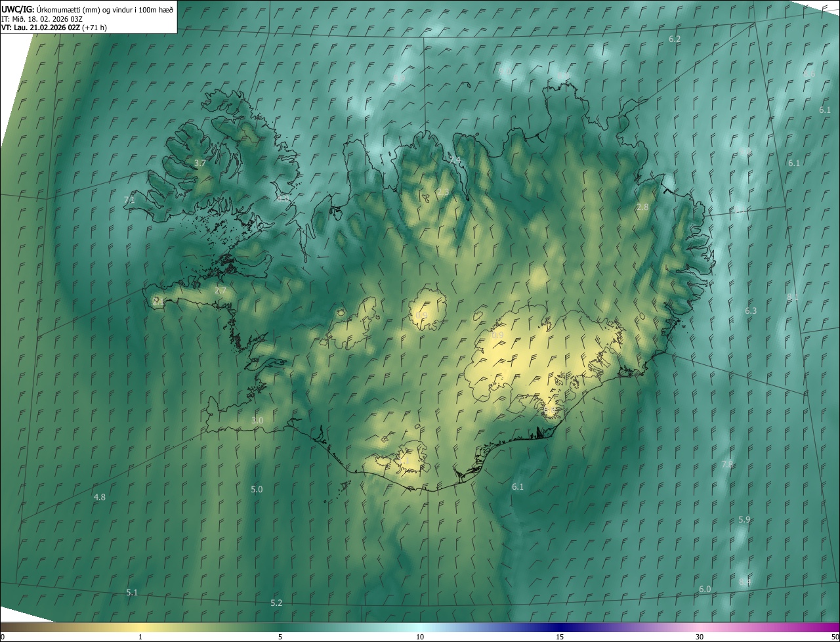
Task: Click the '3.0' value label
Action: (x=257, y=420)
